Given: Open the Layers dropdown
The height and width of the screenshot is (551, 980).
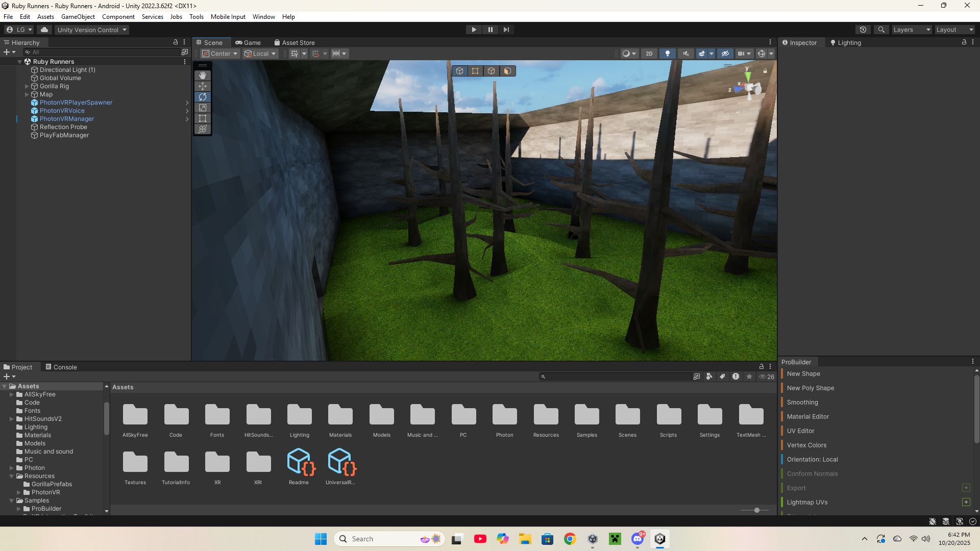Looking at the screenshot, I should [x=911, y=30].
